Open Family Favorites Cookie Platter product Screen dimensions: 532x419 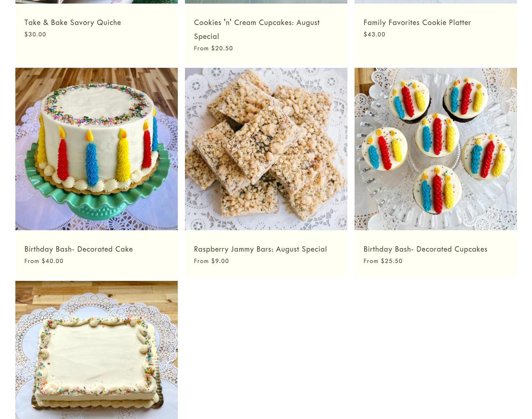coord(417,22)
